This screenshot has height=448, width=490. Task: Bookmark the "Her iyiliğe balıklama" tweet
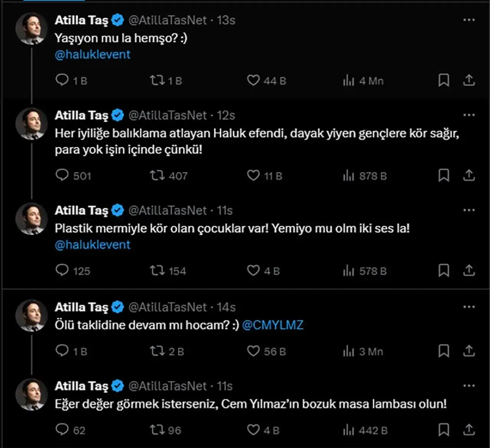click(x=443, y=175)
